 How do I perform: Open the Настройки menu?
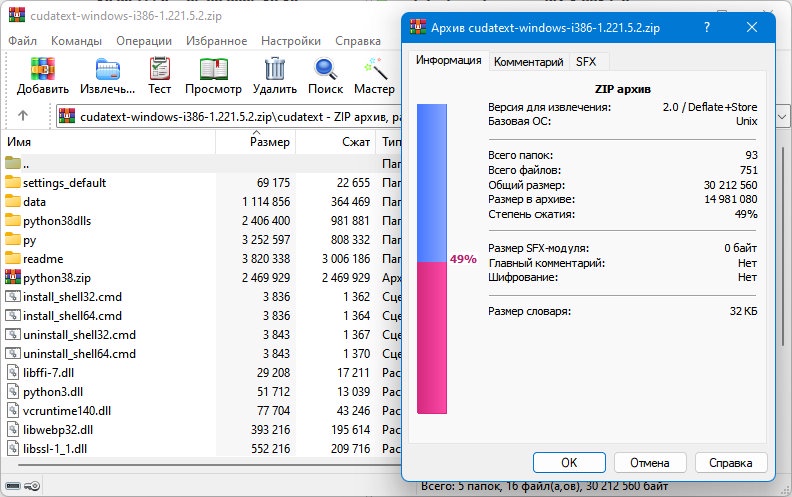point(291,41)
